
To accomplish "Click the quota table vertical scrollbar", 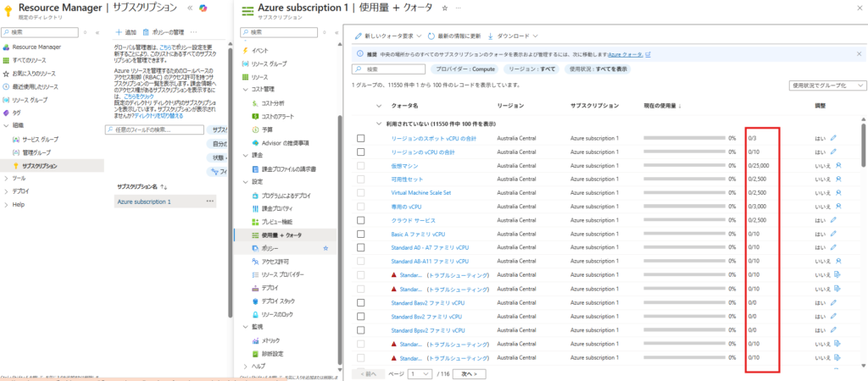I will tap(863, 145).
